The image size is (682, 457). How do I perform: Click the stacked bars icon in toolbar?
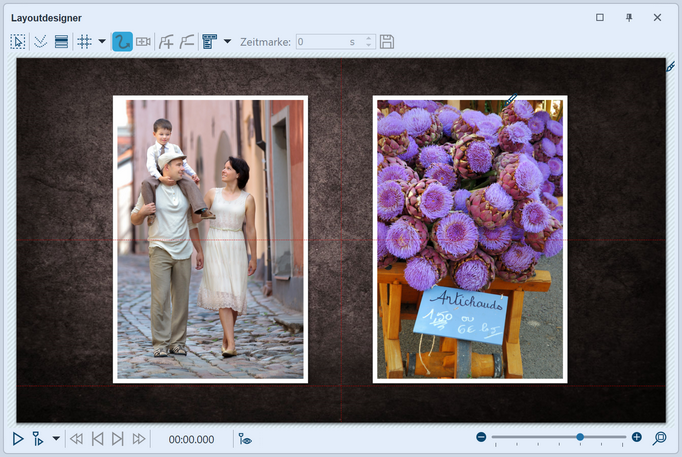(61, 42)
